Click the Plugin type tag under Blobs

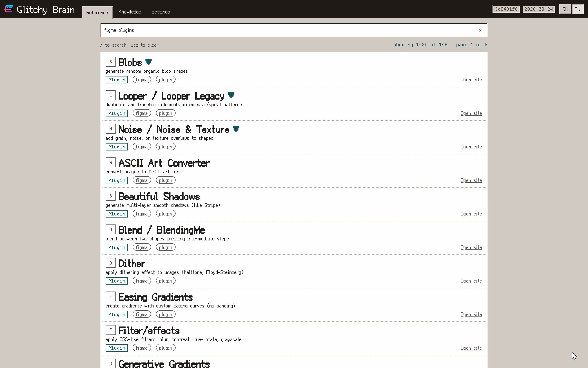point(117,80)
